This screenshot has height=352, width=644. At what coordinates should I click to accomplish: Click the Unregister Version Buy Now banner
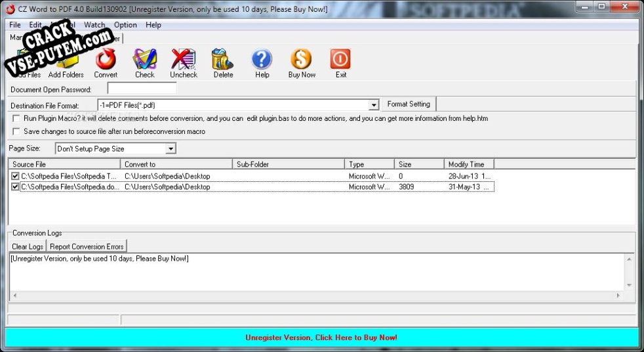coord(321,338)
